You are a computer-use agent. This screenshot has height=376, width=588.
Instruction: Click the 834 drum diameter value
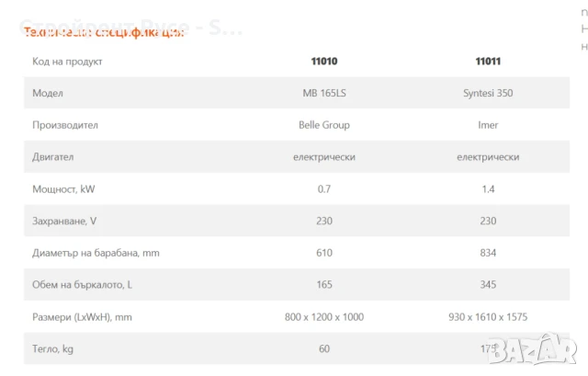[x=487, y=253]
